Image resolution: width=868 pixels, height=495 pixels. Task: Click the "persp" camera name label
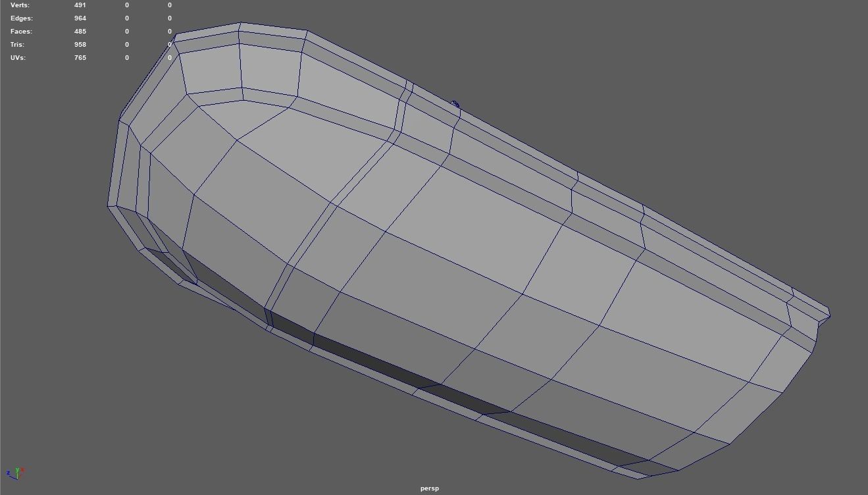(x=430, y=488)
